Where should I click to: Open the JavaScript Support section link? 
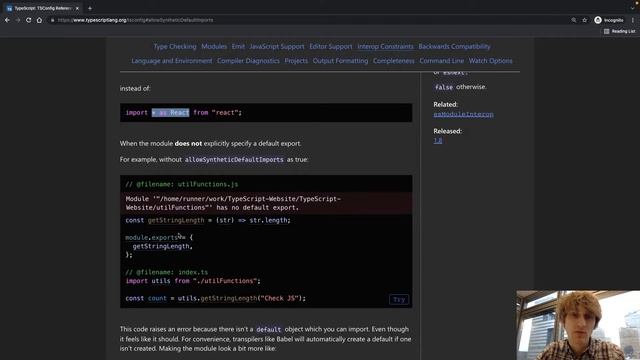pos(277,47)
